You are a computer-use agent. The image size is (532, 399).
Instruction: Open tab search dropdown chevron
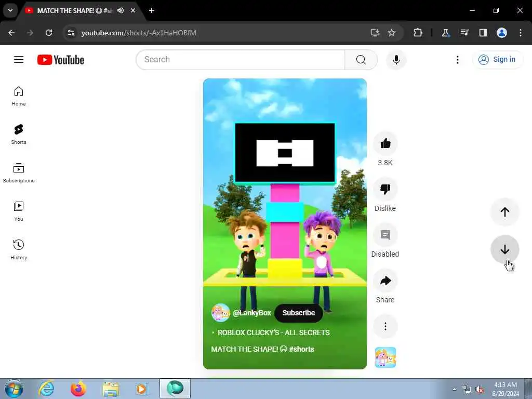click(x=10, y=10)
